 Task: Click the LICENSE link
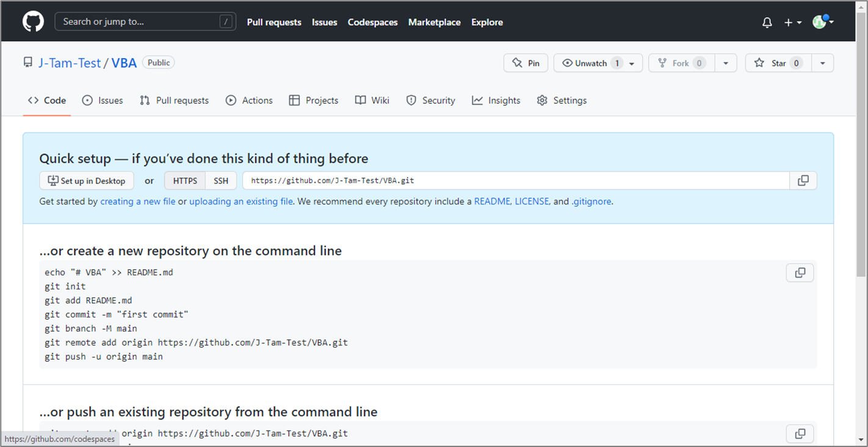tap(532, 201)
